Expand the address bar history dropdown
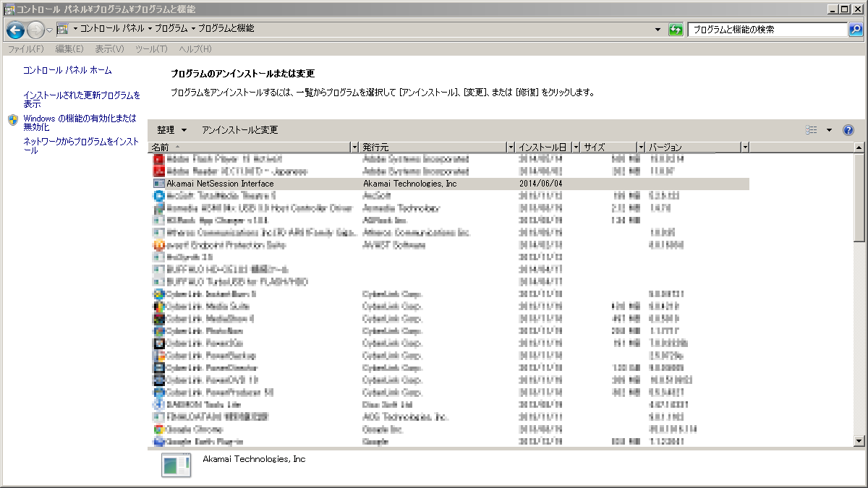Screen dimensions: 868x488 [658, 30]
